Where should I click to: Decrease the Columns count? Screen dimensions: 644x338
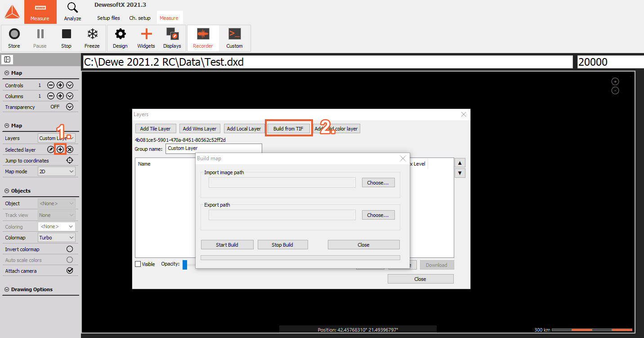click(51, 96)
